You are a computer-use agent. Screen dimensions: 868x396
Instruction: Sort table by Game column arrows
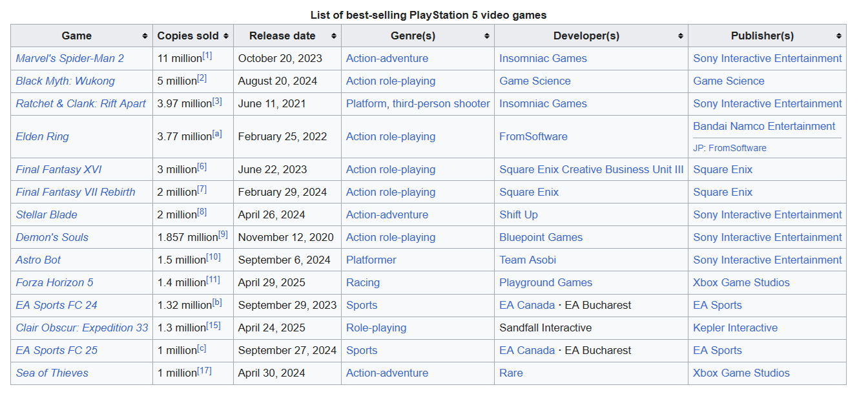(145, 36)
